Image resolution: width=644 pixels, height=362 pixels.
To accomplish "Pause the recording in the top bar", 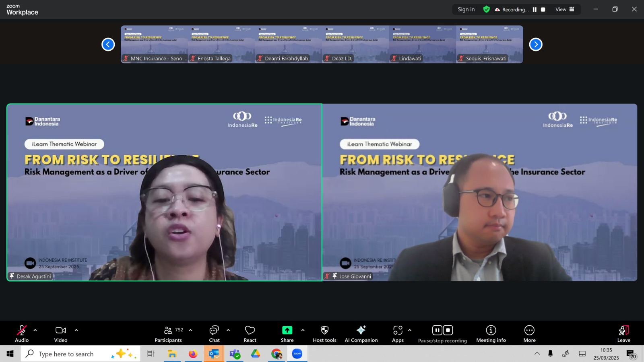I will (535, 10).
